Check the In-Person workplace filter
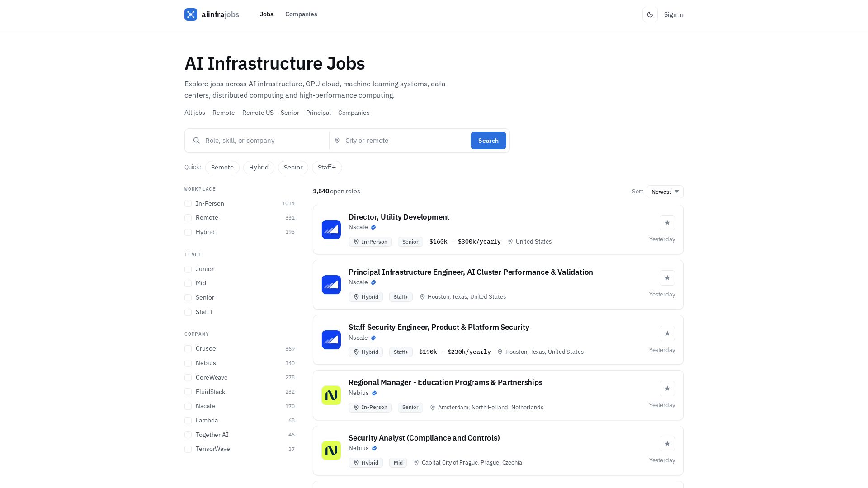The width and height of the screenshot is (868, 488). click(x=188, y=204)
